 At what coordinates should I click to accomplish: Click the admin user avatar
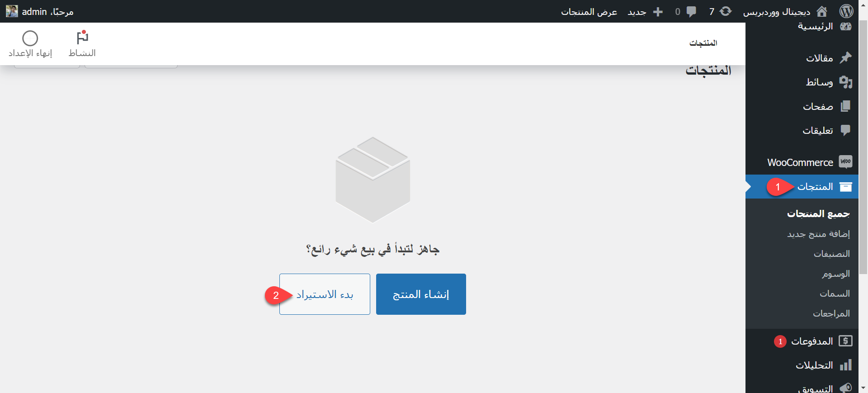pyautogui.click(x=12, y=11)
